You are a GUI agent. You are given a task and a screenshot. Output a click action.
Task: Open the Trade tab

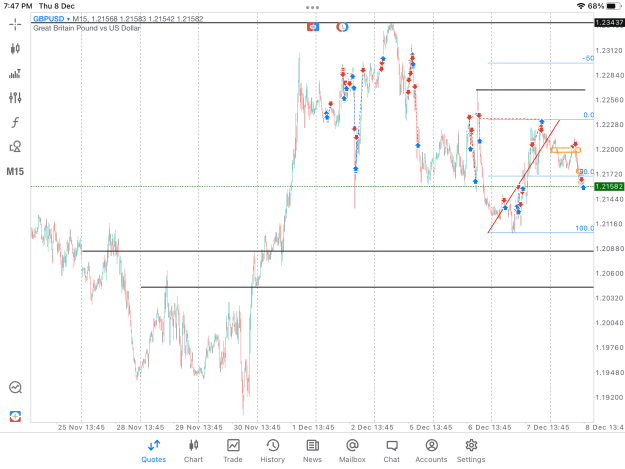[233, 451]
